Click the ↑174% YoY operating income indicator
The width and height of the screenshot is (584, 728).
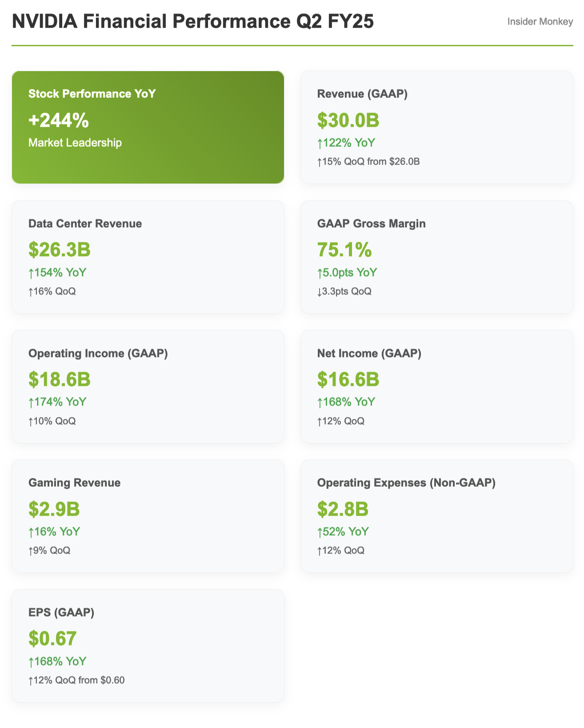pos(57,402)
